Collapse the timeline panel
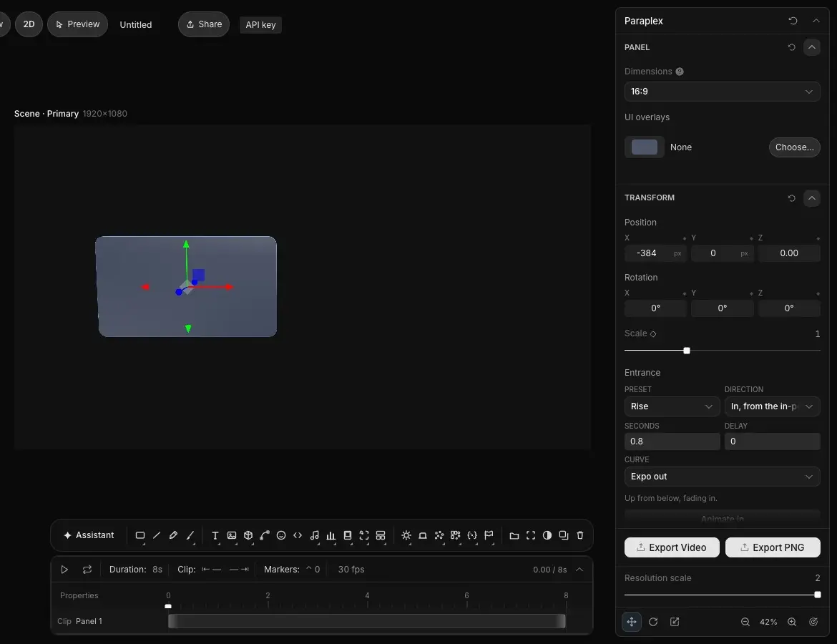The width and height of the screenshot is (837, 644). tap(579, 570)
